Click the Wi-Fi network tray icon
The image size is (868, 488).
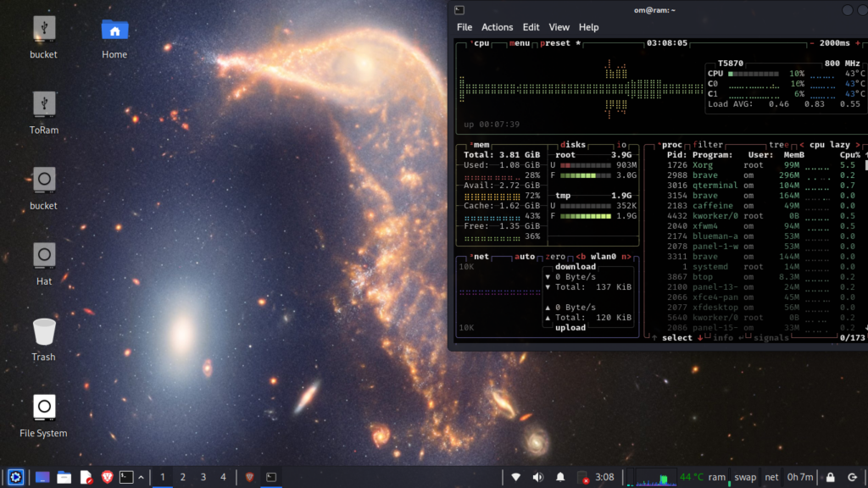515,477
